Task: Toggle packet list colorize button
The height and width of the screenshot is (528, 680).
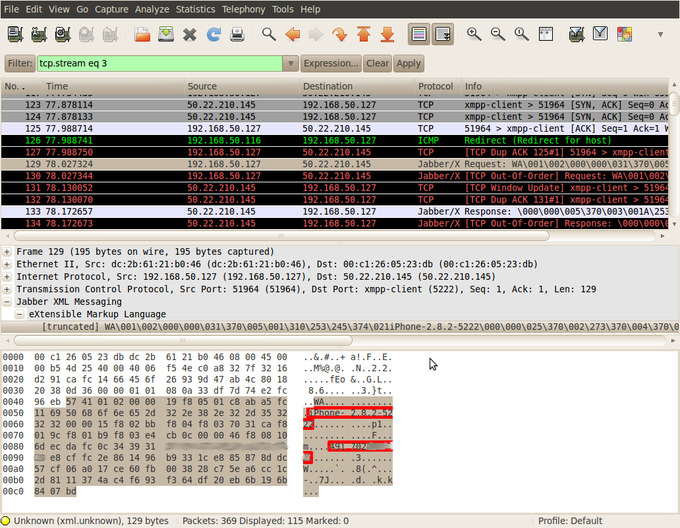Action: 418,34
